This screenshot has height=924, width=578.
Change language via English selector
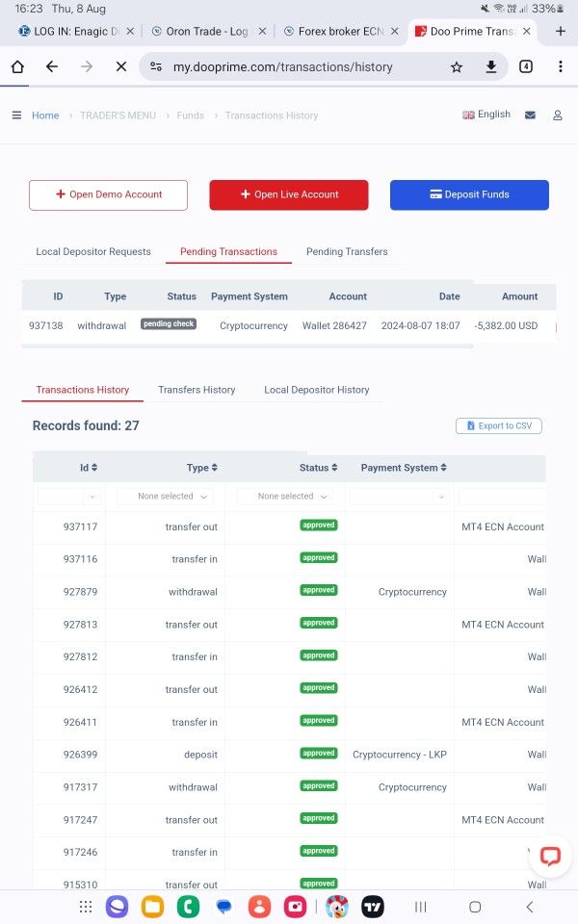[486, 115]
